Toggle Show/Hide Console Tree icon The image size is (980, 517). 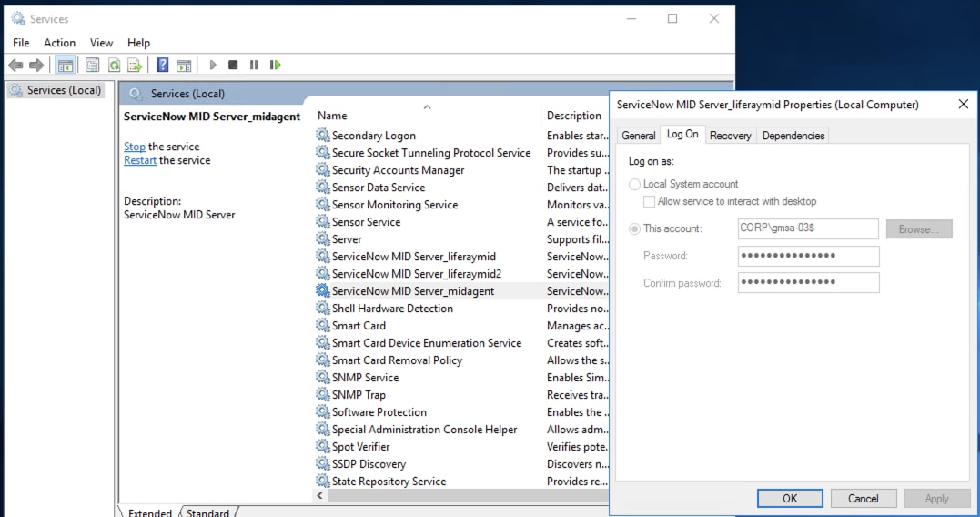pos(65,65)
